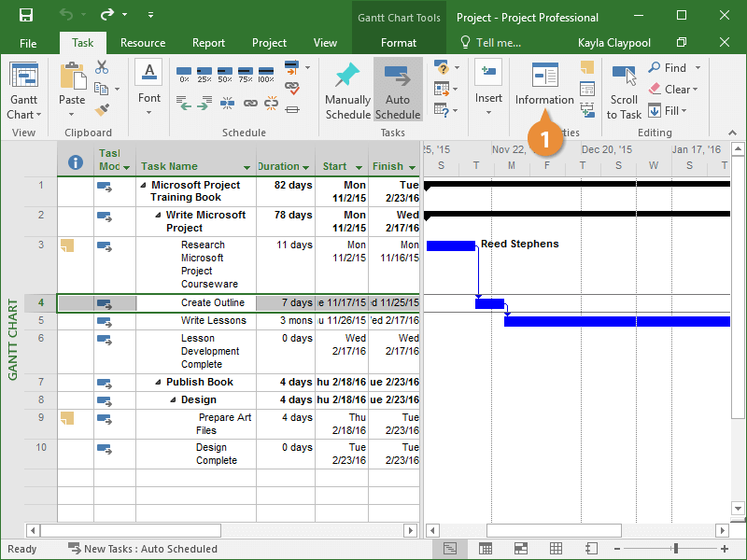Open the File menu
The image size is (747, 560).
28,43
